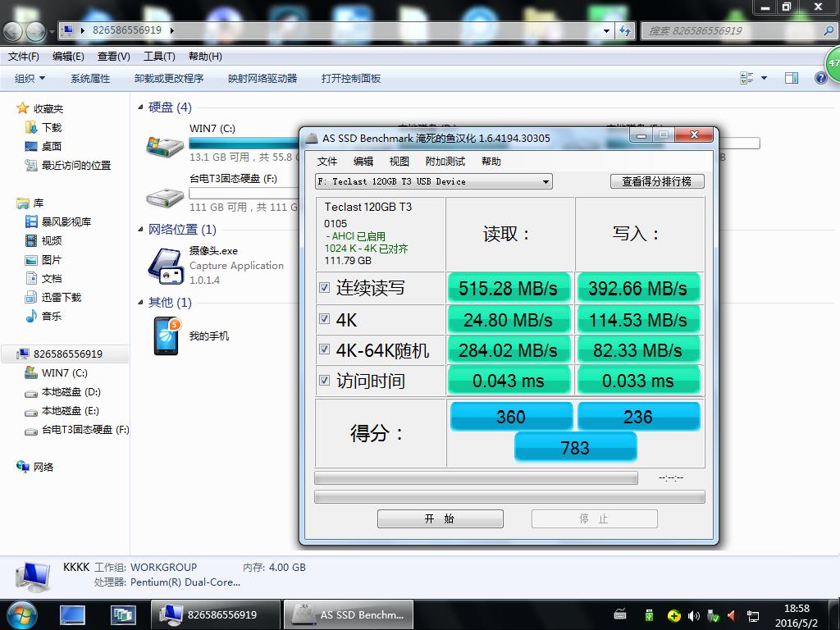The height and width of the screenshot is (630, 840).
Task: Toggle the 4K test checkbox
Action: point(324,319)
